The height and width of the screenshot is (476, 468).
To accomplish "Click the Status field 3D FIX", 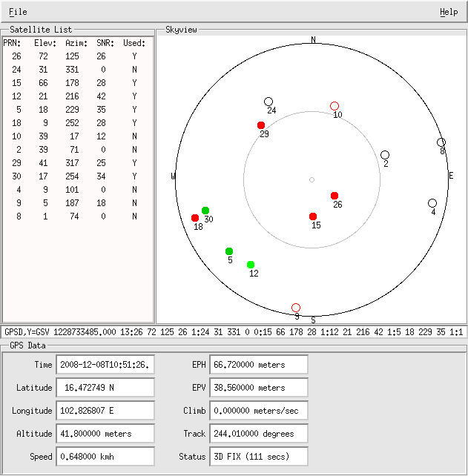I will click(259, 456).
